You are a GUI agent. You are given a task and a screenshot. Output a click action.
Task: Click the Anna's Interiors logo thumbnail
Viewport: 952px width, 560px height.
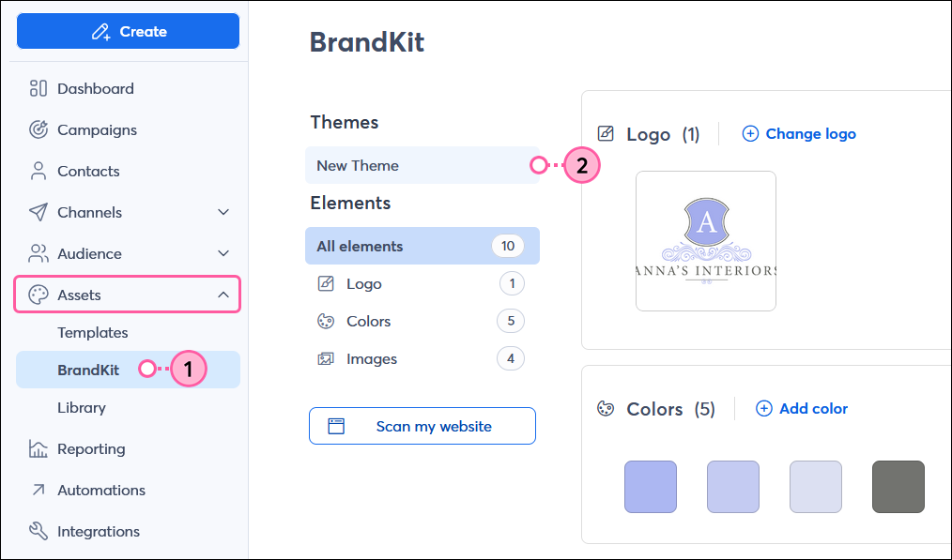pos(706,241)
